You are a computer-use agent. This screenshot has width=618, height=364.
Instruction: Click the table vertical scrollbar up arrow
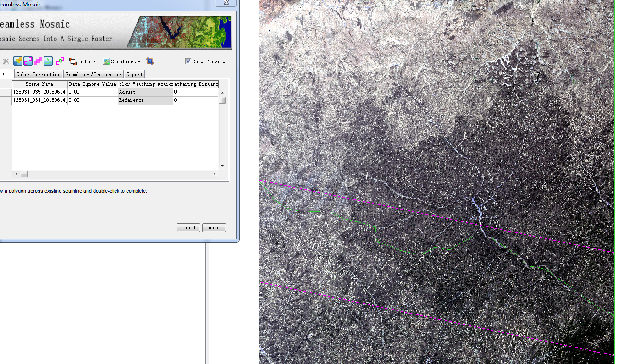[222, 93]
